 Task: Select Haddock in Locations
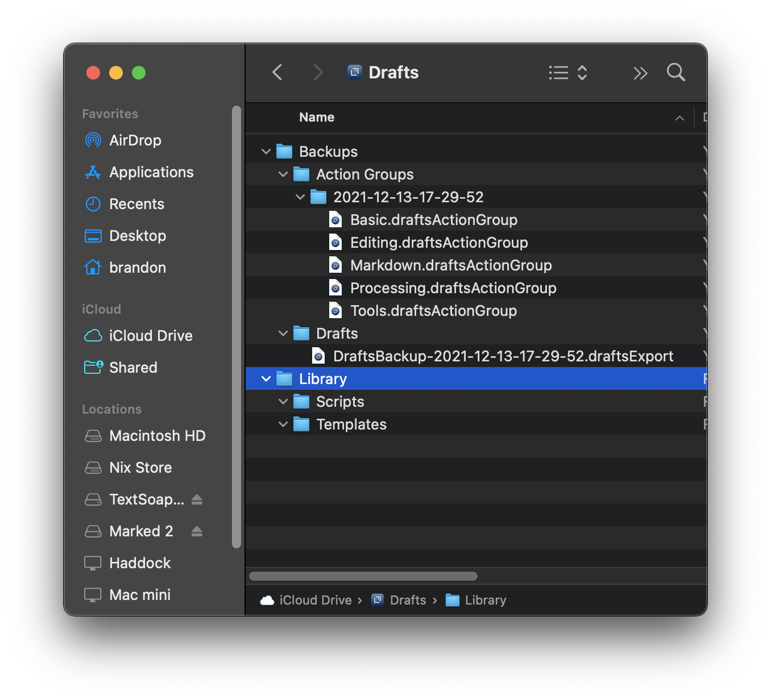pos(128,562)
